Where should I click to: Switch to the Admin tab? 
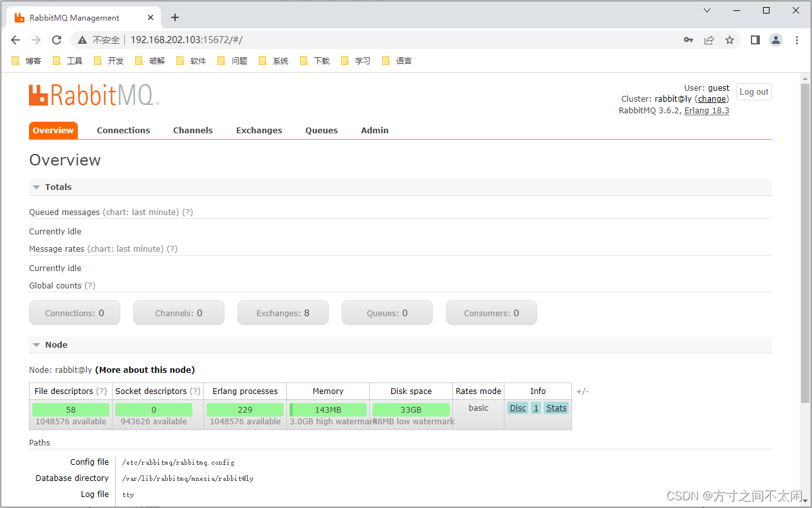tap(374, 130)
